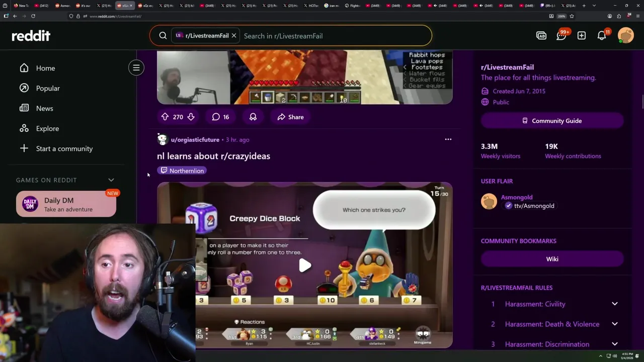Switch to the New Tab browser tab

[22, 6]
